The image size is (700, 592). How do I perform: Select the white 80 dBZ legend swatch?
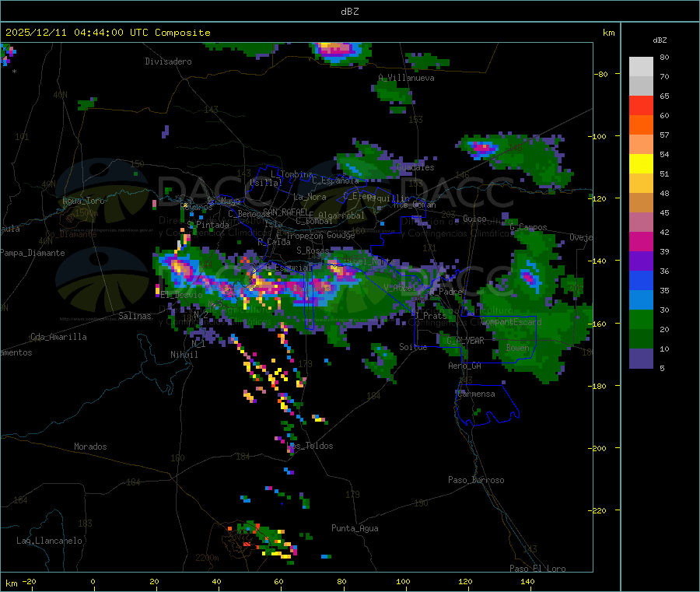tap(641, 67)
